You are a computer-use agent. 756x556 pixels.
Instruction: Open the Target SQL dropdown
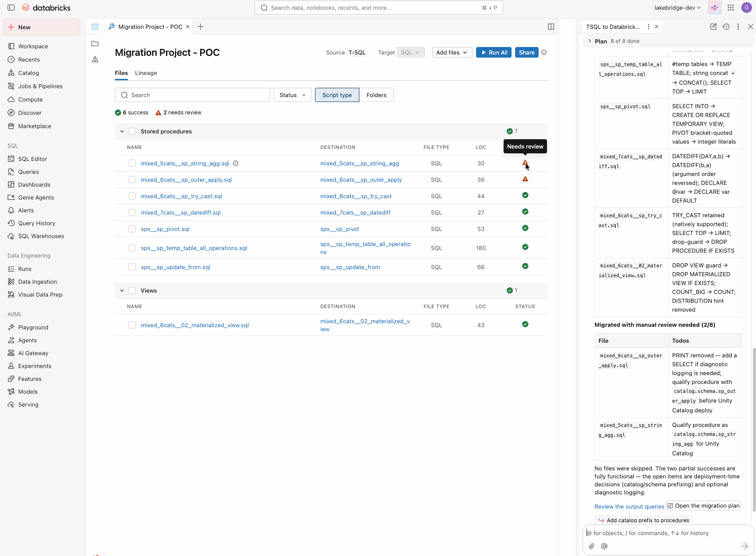411,52
